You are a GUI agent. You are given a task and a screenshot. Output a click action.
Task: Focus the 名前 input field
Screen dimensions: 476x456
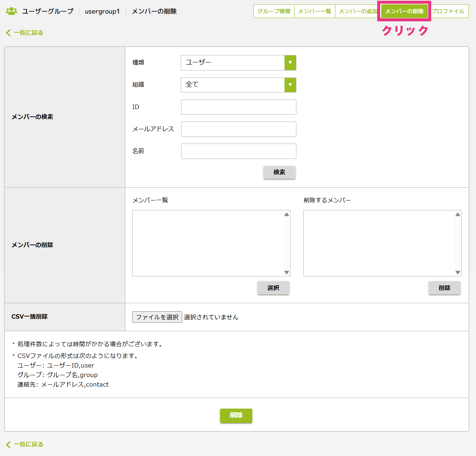tap(239, 151)
